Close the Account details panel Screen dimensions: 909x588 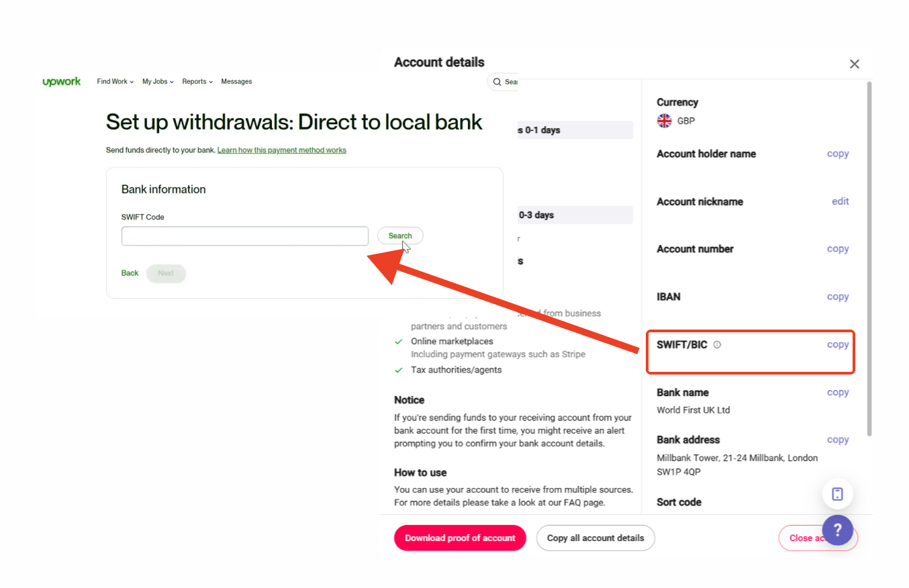854,64
